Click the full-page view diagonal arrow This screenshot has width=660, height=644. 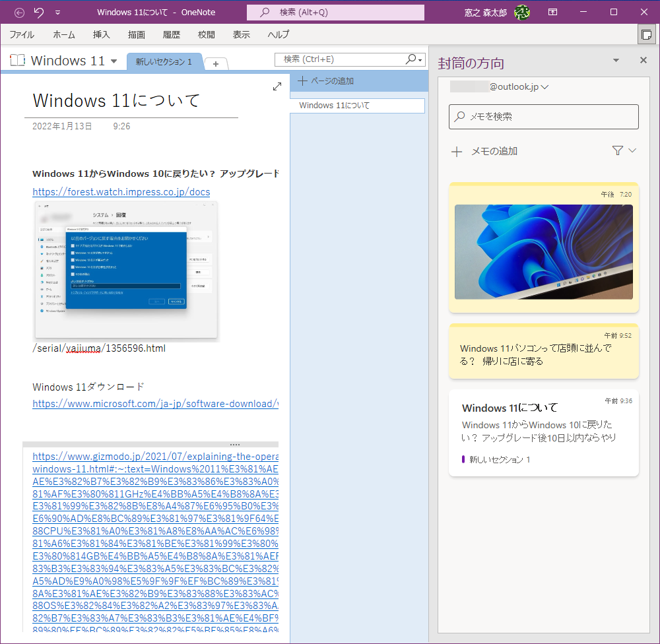[277, 86]
